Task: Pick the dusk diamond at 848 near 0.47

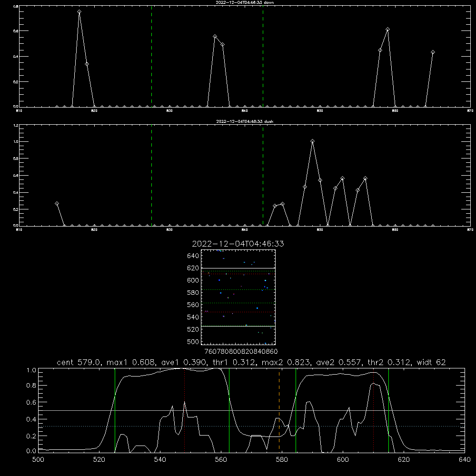Action: [x=305, y=187]
